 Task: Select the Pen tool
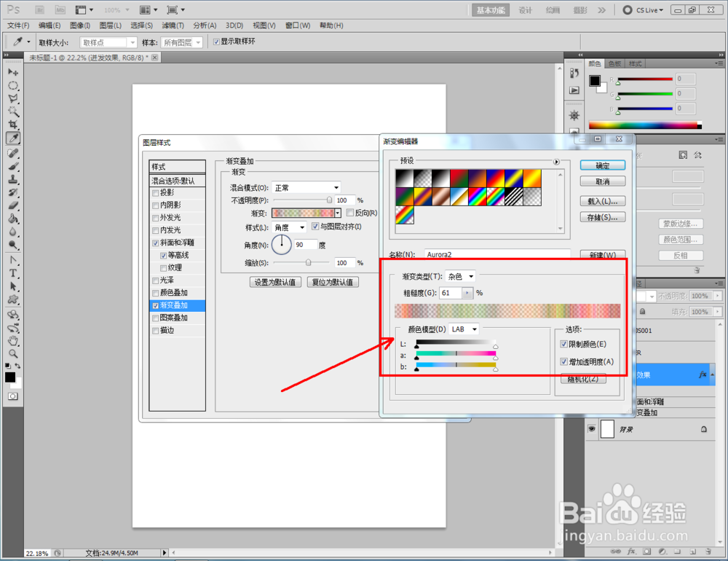coord(13,260)
